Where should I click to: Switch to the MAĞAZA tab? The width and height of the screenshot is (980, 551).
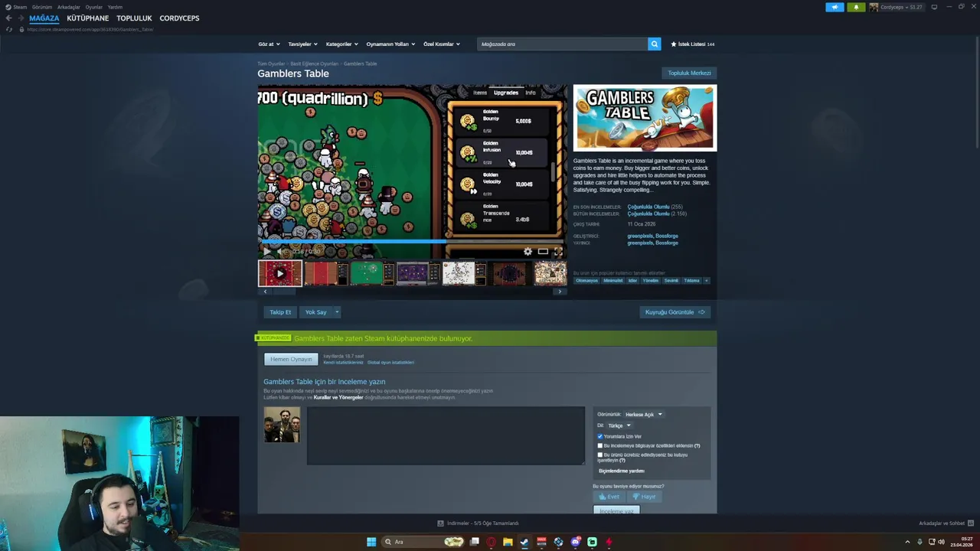point(44,18)
